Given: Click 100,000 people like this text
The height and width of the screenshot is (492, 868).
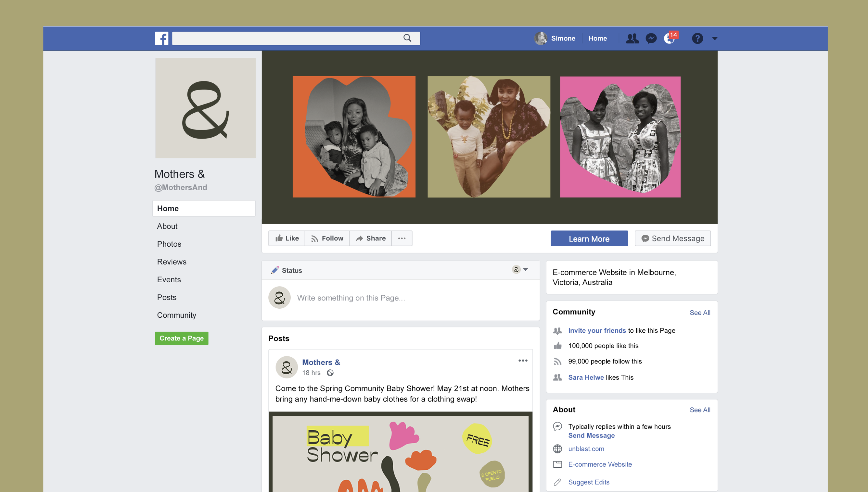Looking at the screenshot, I should click(x=603, y=346).
